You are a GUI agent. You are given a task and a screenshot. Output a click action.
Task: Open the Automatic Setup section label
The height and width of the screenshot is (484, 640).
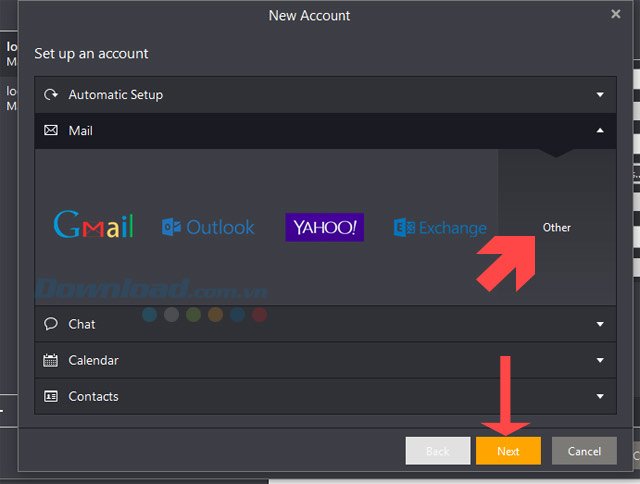coord(116,95)
